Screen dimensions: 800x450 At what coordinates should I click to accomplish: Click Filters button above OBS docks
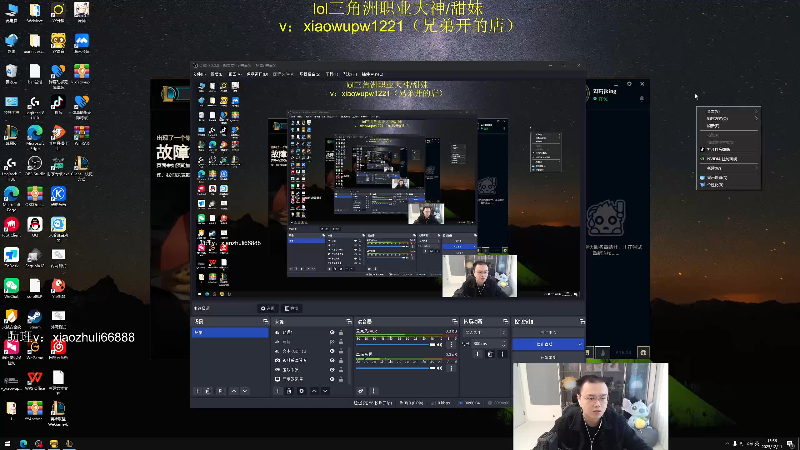292,308
